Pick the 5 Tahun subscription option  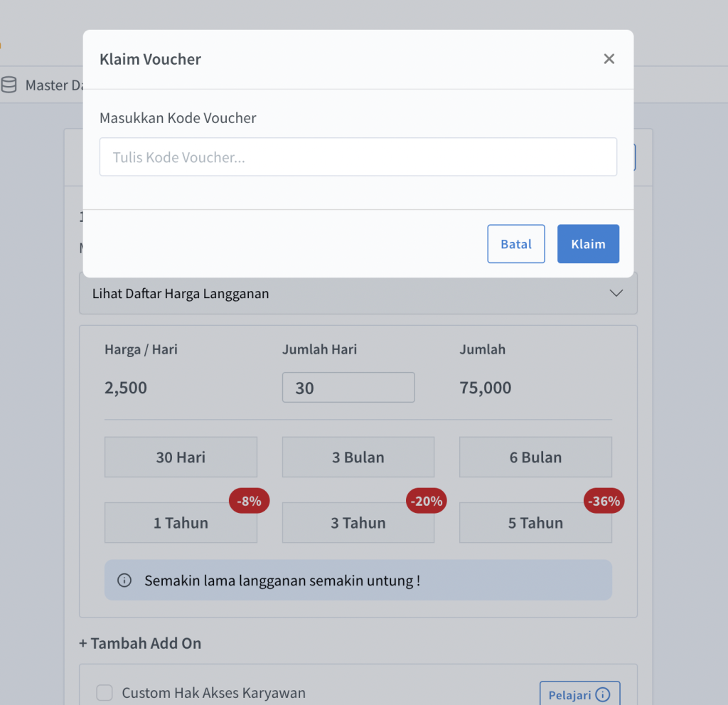pyautogui.click(x=535, y=523)
